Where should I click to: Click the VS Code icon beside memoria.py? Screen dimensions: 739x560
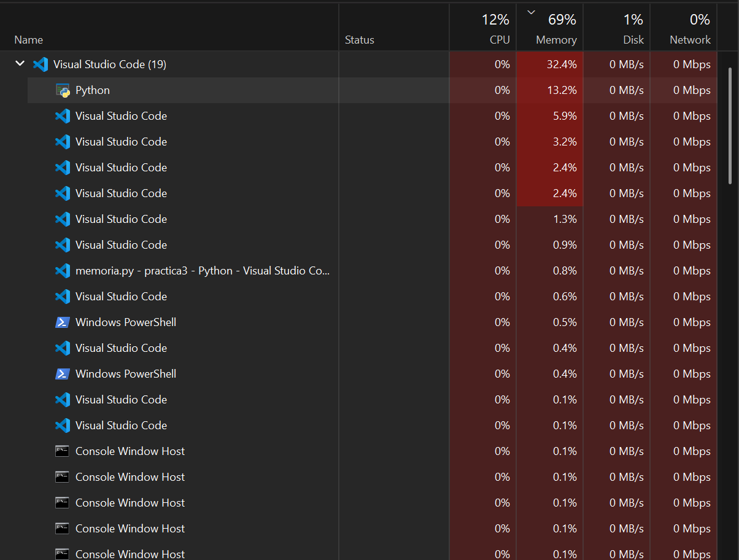(62, 271)
